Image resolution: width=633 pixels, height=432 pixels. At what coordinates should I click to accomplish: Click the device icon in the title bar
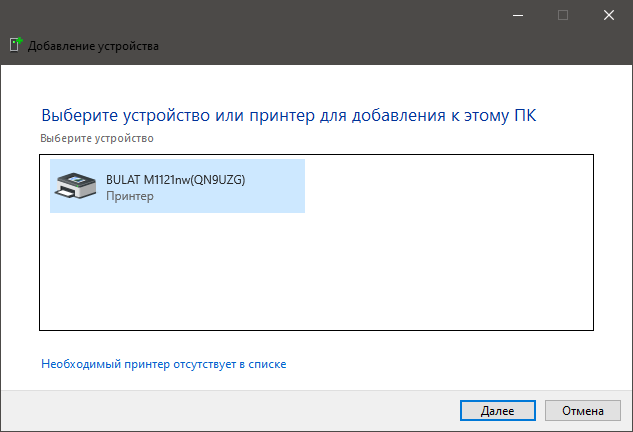pos(15,44)
